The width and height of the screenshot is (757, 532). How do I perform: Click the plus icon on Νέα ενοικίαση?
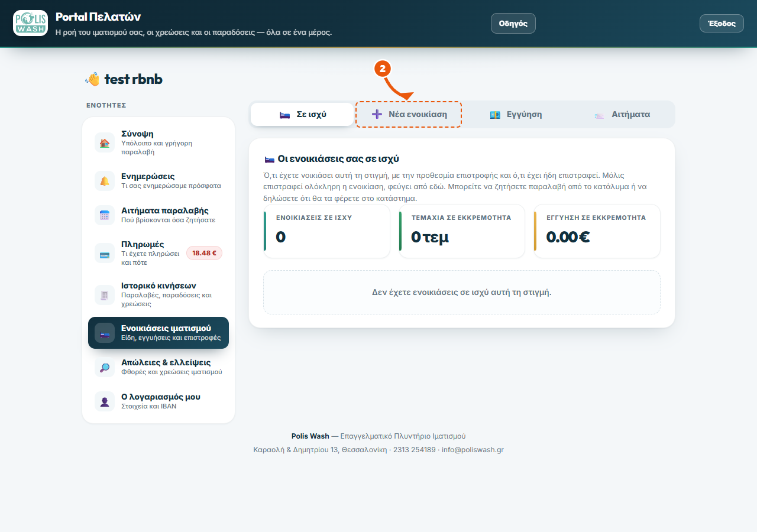coord(377,114)
